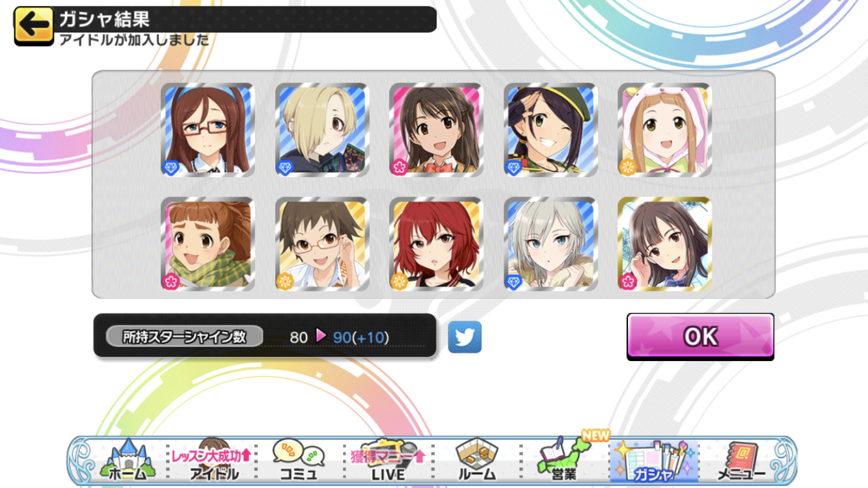Share results via Twitter bird icon
This screenshot has width=868, height=488.
pos(465,337)
